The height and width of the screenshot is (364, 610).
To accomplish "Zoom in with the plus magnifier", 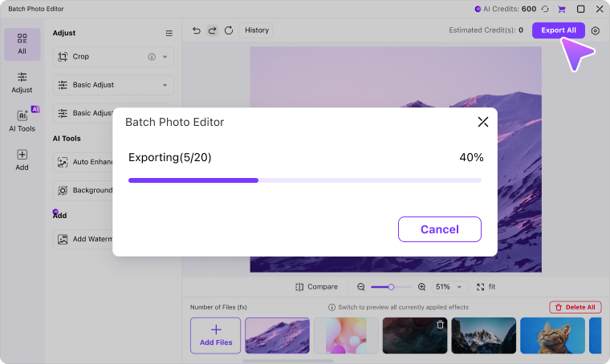I will click(x=421, y=287).
